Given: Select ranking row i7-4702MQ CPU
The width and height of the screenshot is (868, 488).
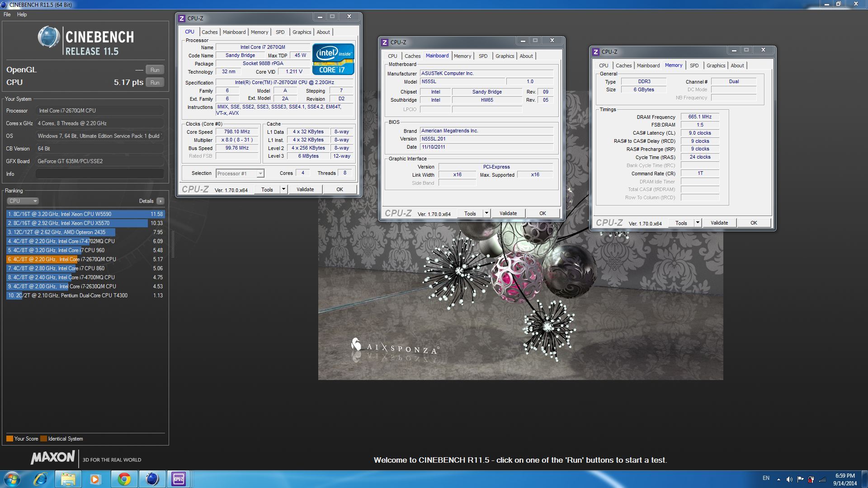Looking at the screenshot, I should (x=85, y=241).
